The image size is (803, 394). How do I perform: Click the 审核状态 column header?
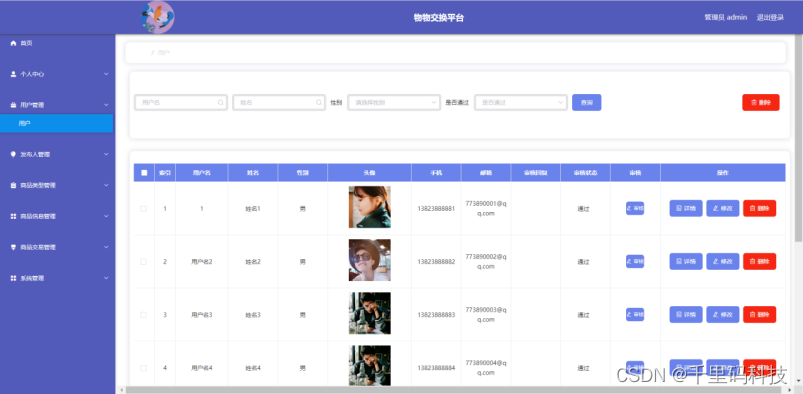[585, 173]
